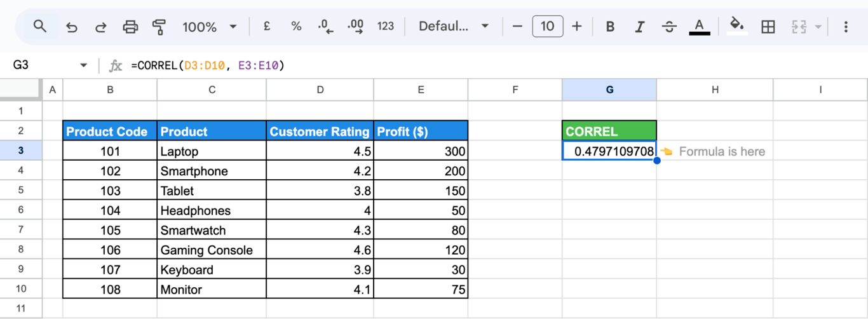Select column D header

320,90
